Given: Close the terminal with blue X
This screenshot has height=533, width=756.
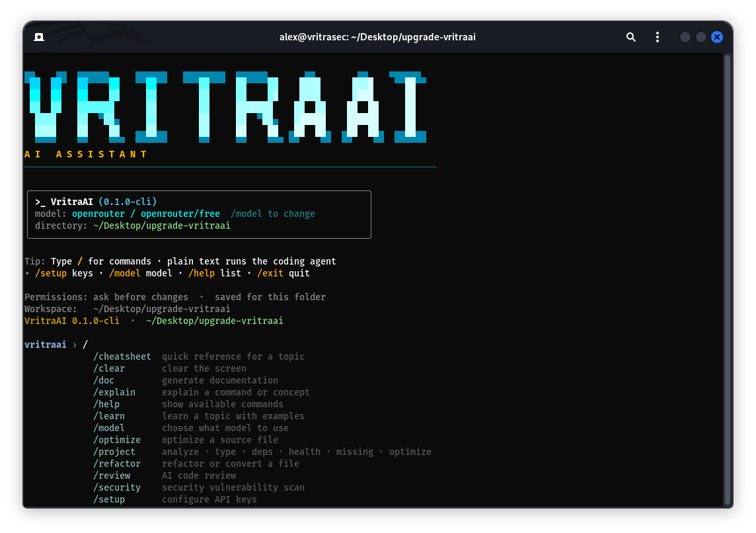Looking at the screenshot, I should (x=717, y=37).
